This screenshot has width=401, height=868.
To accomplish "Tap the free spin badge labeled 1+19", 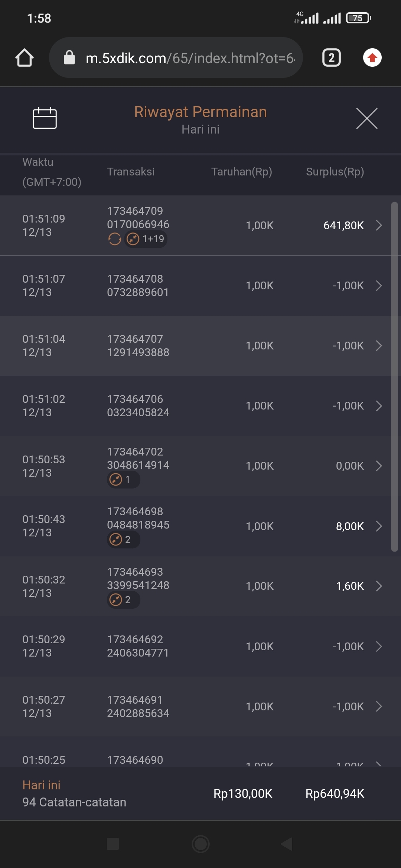I will [x=146, y=239].
